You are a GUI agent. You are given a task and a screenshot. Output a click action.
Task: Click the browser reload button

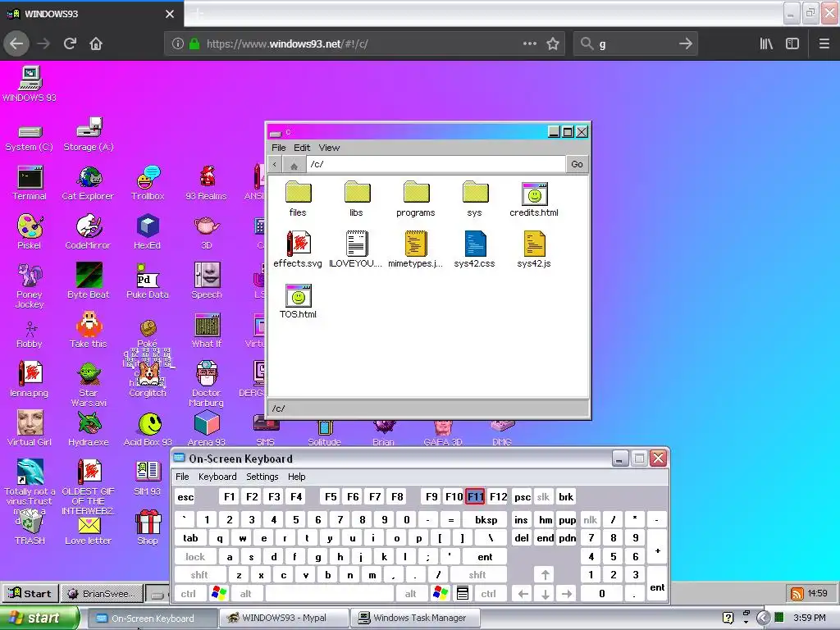(71, 43)
